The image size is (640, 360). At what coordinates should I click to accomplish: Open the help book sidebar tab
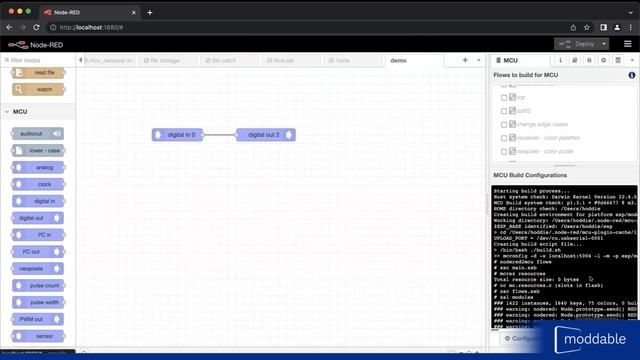pos(575,60)
